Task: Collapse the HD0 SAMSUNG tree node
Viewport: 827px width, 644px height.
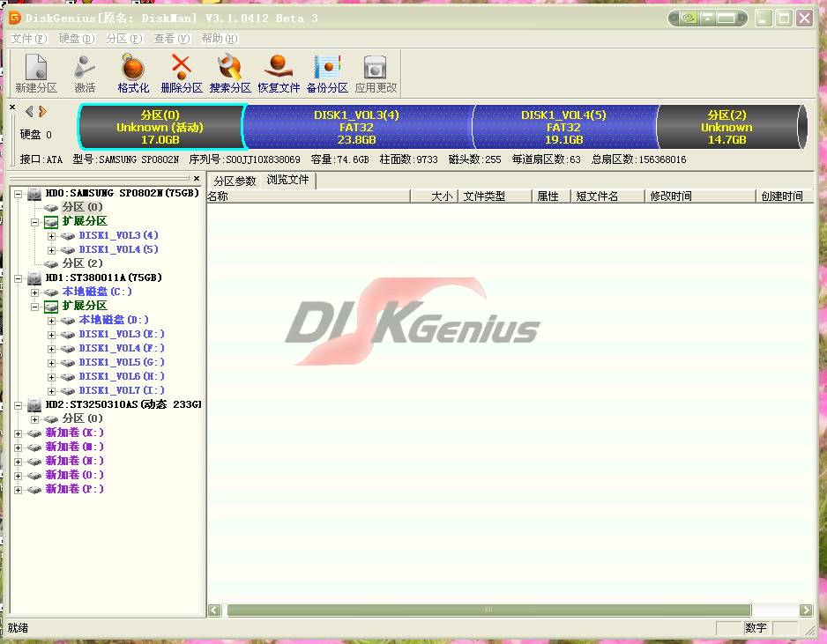Action: tap(18, 194)
